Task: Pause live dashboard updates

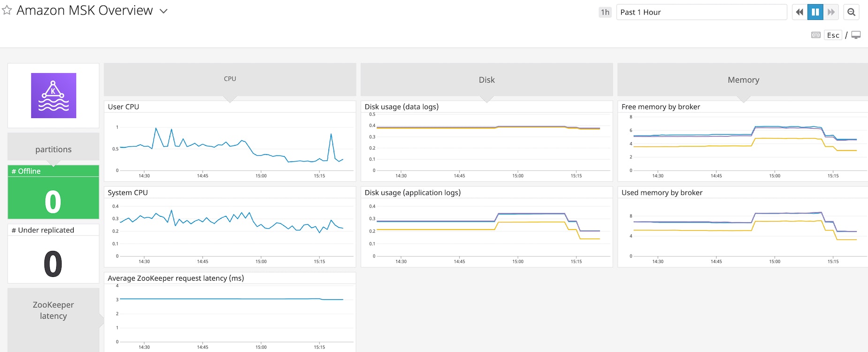Action: [815, 12]
